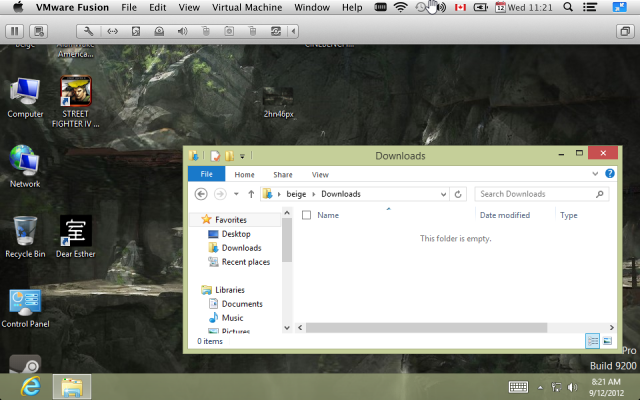Collapse the VMware device toolbar arrow
The image size is (640, 400).
coord(293,31)
